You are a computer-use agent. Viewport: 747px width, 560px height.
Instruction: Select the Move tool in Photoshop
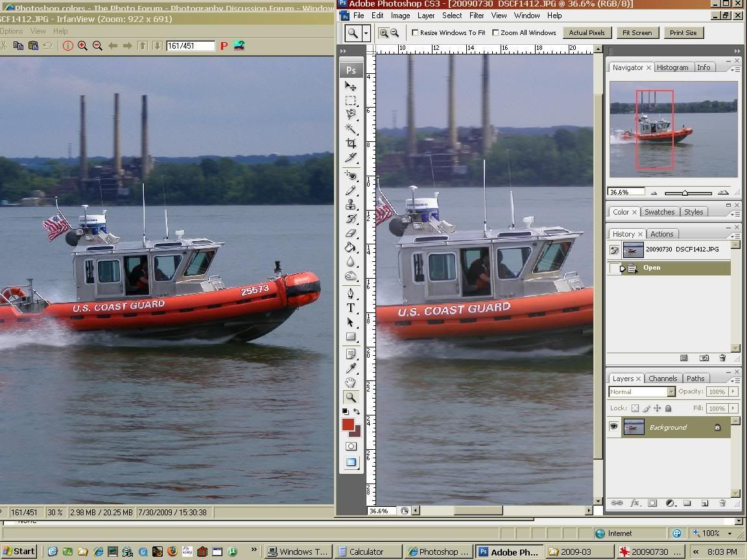point(351,86)
